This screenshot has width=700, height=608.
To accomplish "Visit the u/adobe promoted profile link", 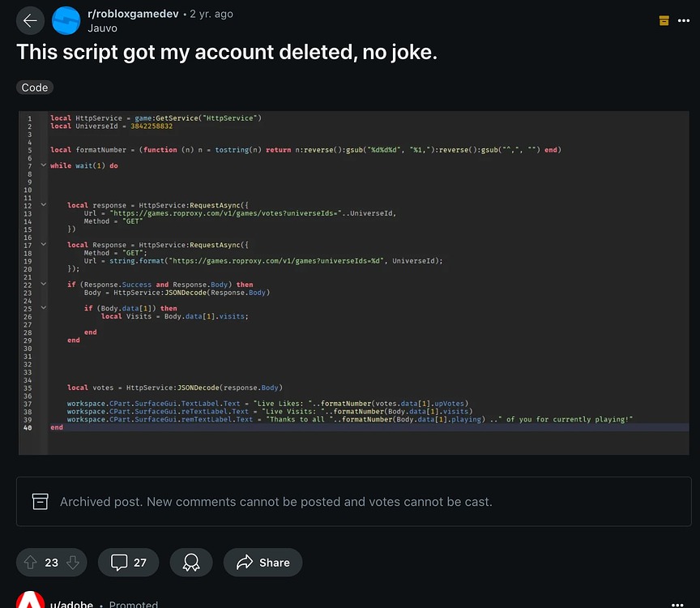I will [x=71, y=604].
